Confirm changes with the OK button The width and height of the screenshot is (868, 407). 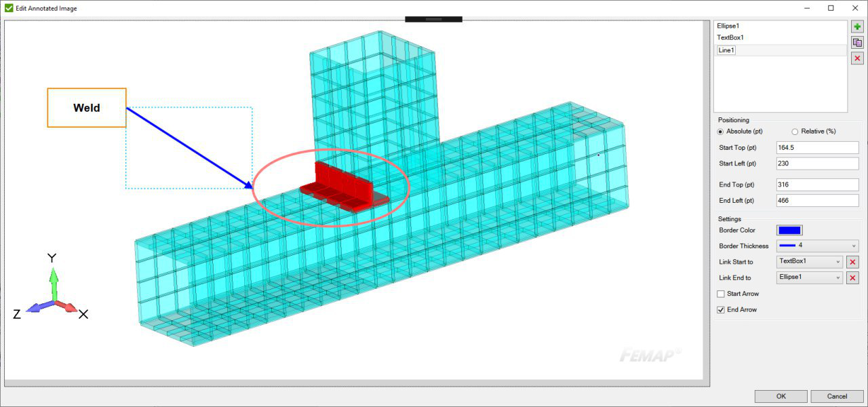click(x=781, y=396)
